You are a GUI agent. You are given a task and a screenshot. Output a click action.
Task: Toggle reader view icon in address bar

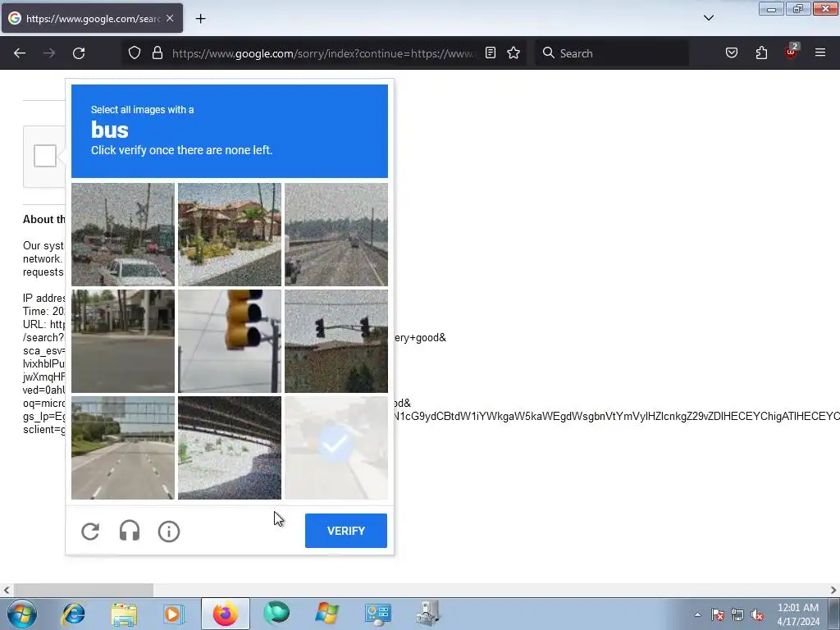coord(491,52)
